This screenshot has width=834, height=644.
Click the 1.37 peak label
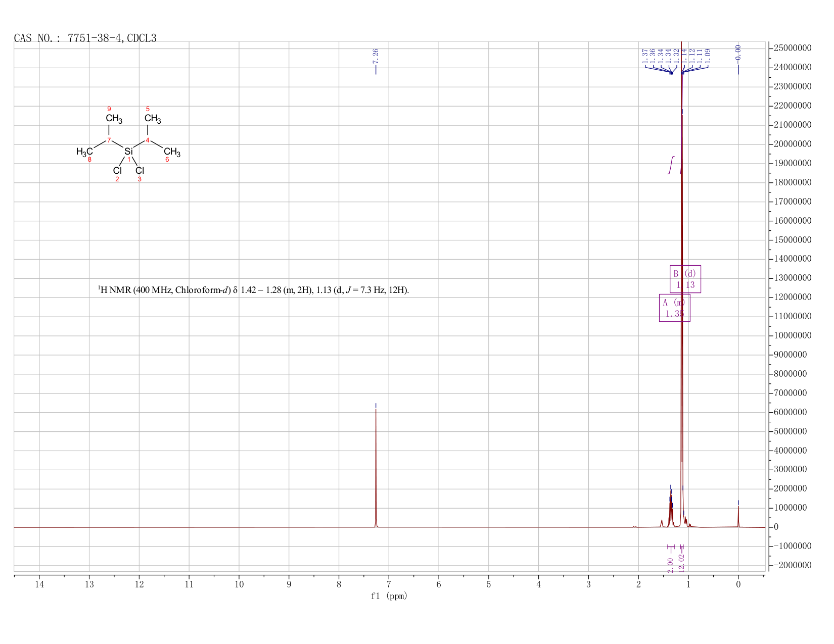point(645,56)
